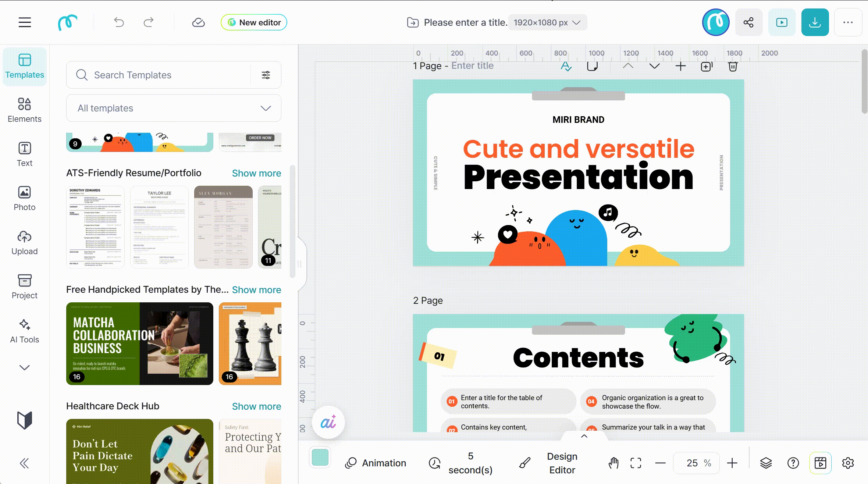The width and height of the screenshot is (868, 484).
Task: Click the download button
Action: 815,22
